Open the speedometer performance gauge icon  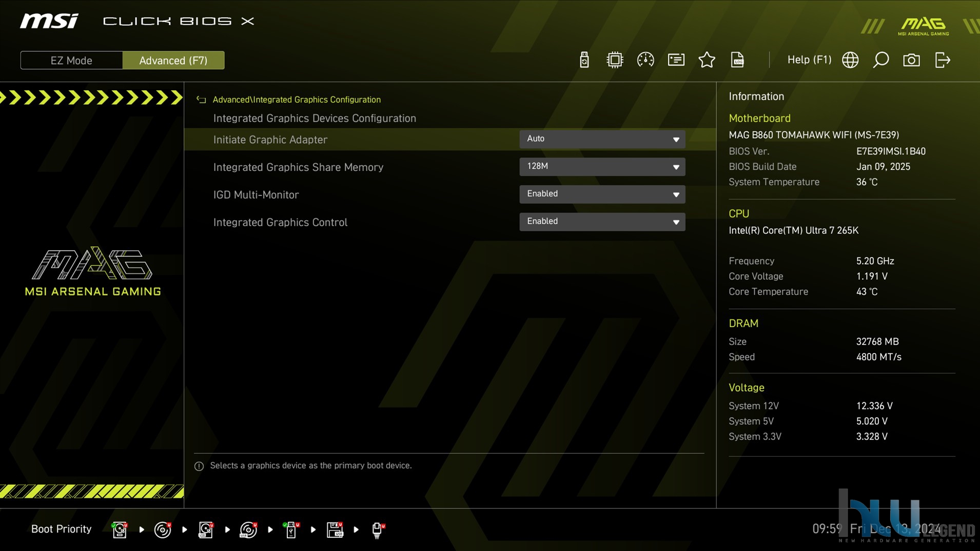[645, 60]
